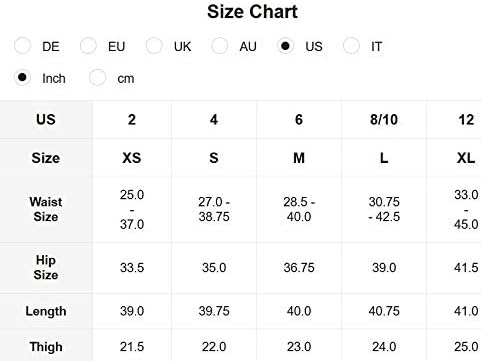Select the US radio button
The image size is (482, 361).
[x=286, y=46]
